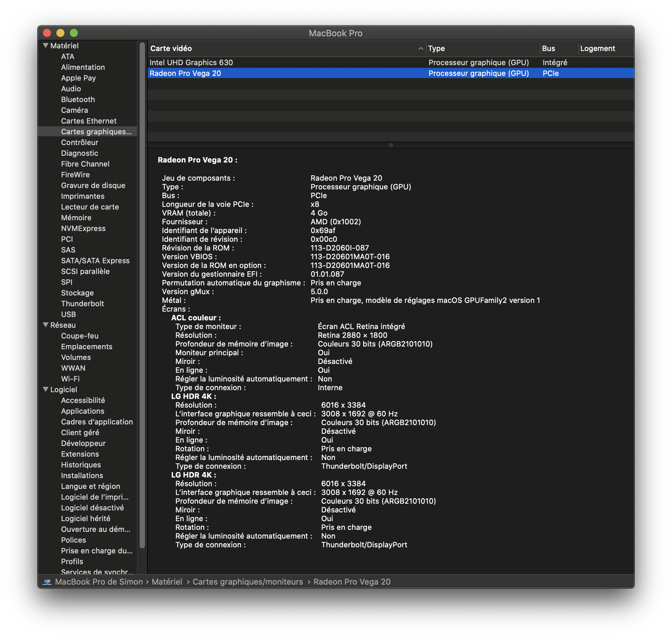
Task: Select NVMExpress in the sidebar
Action: [x=83, y=229]
